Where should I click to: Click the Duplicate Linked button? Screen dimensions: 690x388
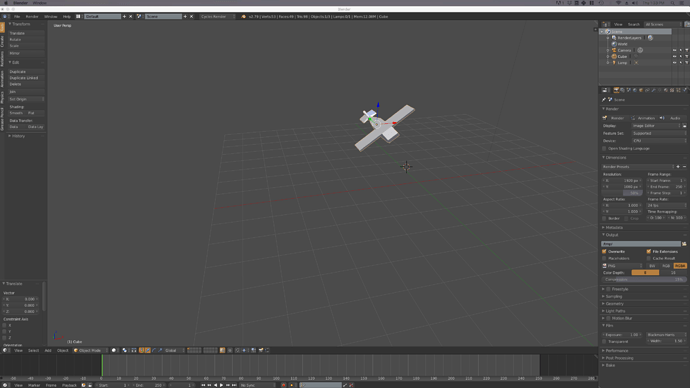(26, 78)
